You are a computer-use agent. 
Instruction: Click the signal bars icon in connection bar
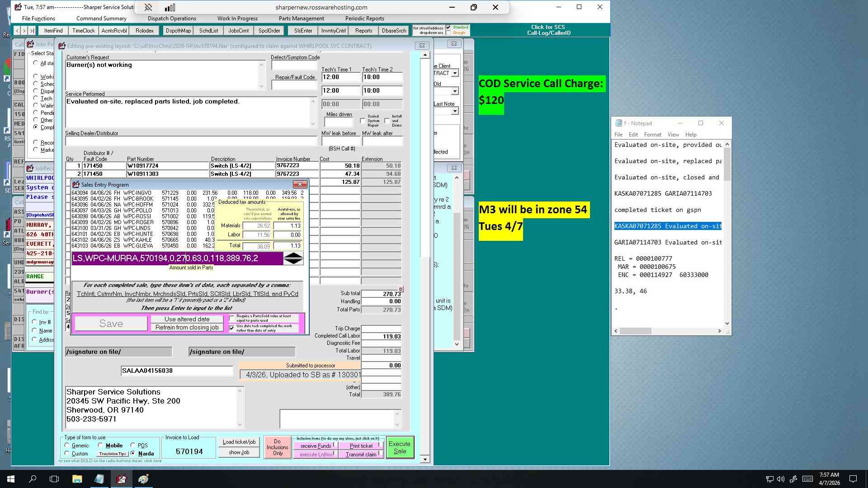(x=170, y=7)
